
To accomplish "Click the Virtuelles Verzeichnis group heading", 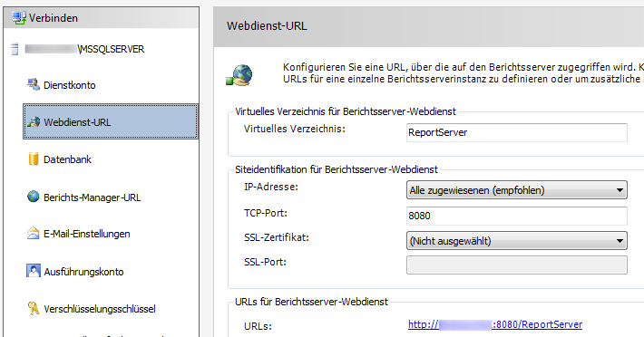I will tap(346, 111).
